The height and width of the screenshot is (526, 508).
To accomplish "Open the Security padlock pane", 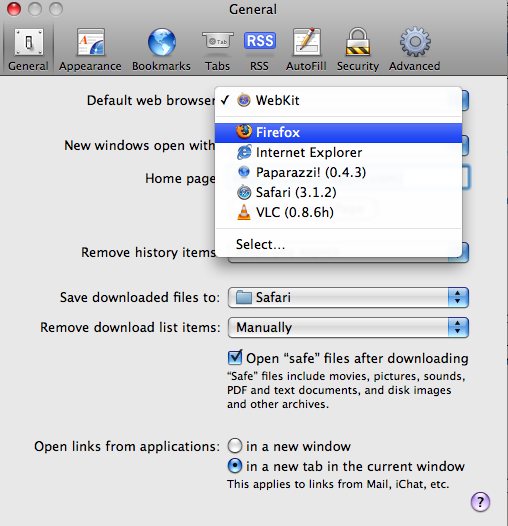I will (358, 49).
